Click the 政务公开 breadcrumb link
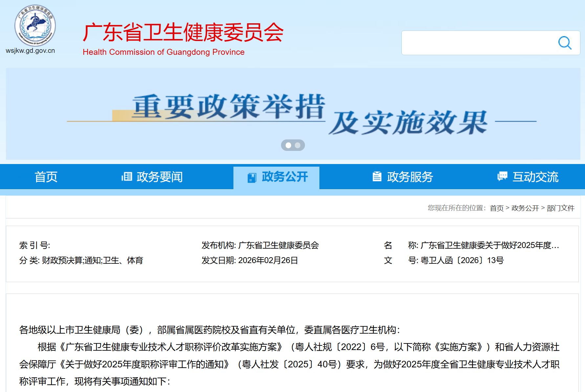The height and width of the screenshot is (392, 585). pyautogui.click(x=525, y=208)
